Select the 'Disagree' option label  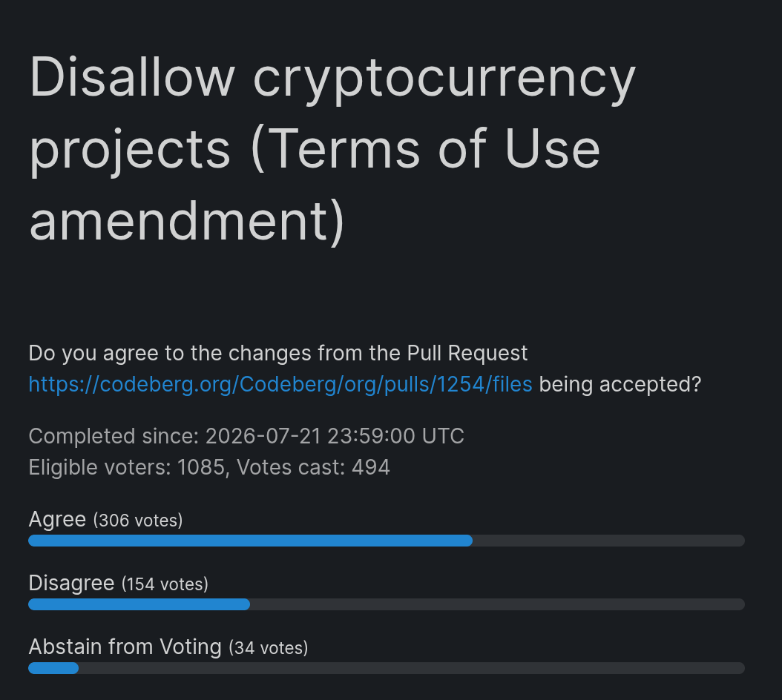click(x=71, y=583)
